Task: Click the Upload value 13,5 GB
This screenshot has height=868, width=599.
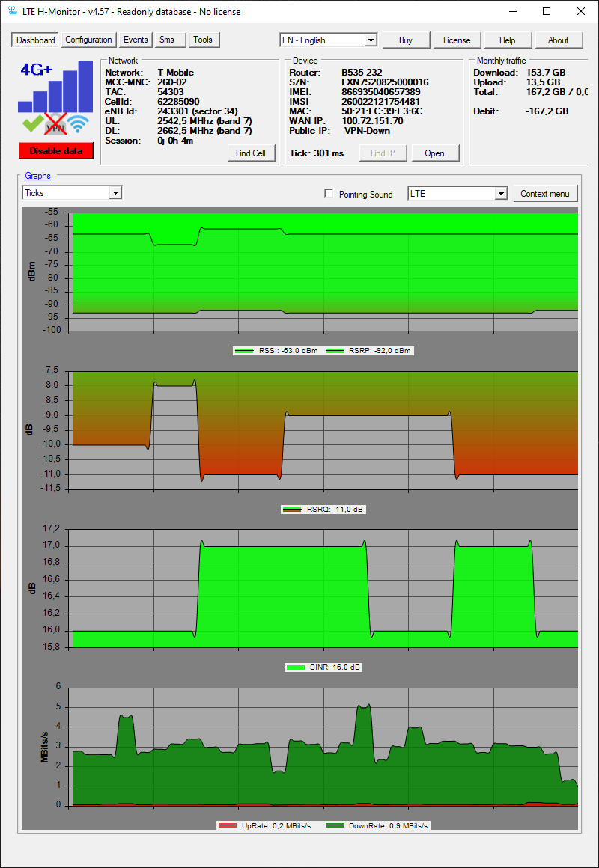Action: coord(544,82)
